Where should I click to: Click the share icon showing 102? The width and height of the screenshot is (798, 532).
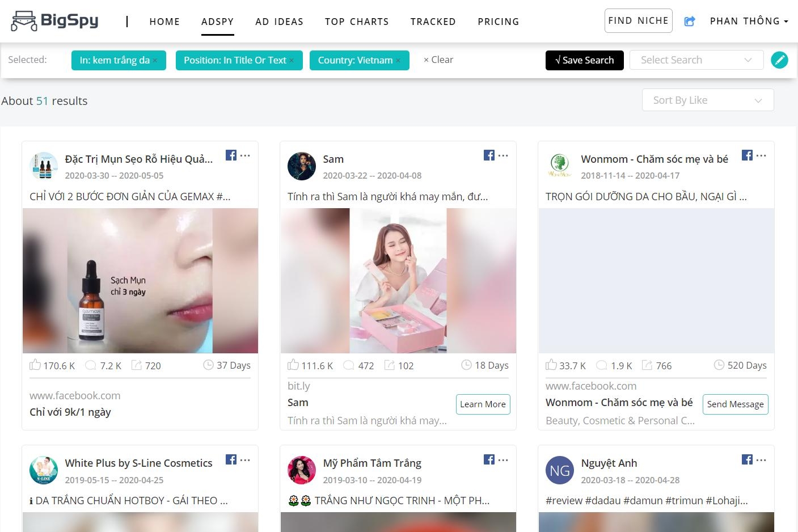click(390, 365)
